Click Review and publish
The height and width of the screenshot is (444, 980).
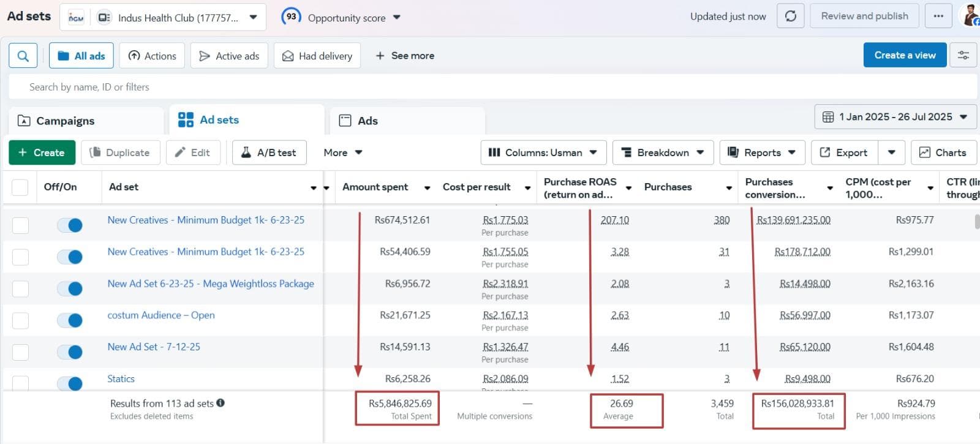click(x=864, y=17)
